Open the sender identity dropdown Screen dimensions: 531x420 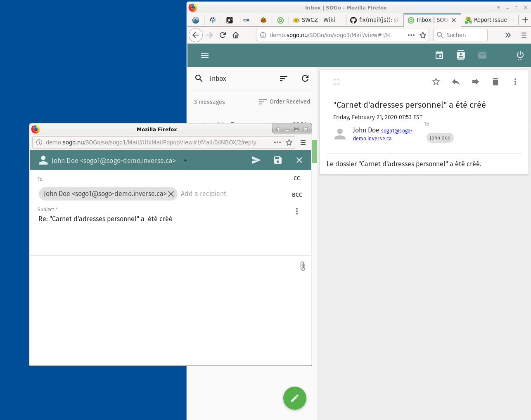click(185, 160)
